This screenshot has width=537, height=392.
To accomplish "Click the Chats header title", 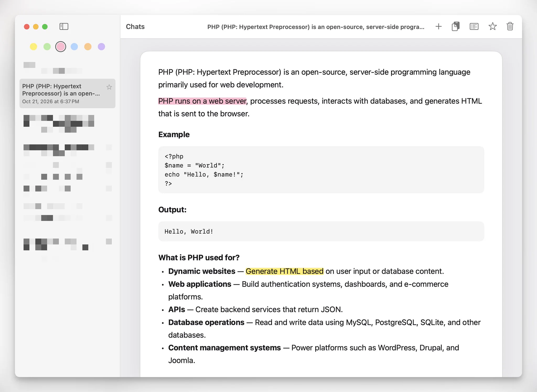I will [135, 27].
